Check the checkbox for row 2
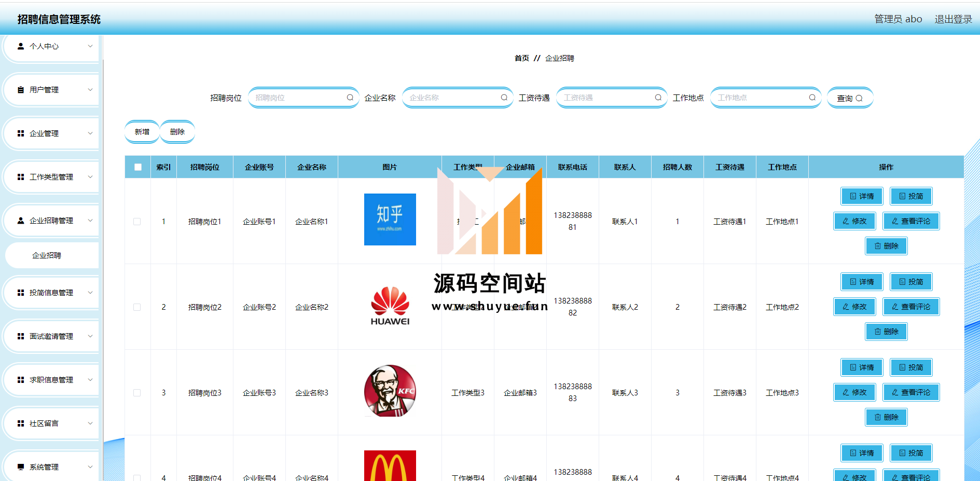The height and width of the screenshot is (481, 980). [137, 307]
